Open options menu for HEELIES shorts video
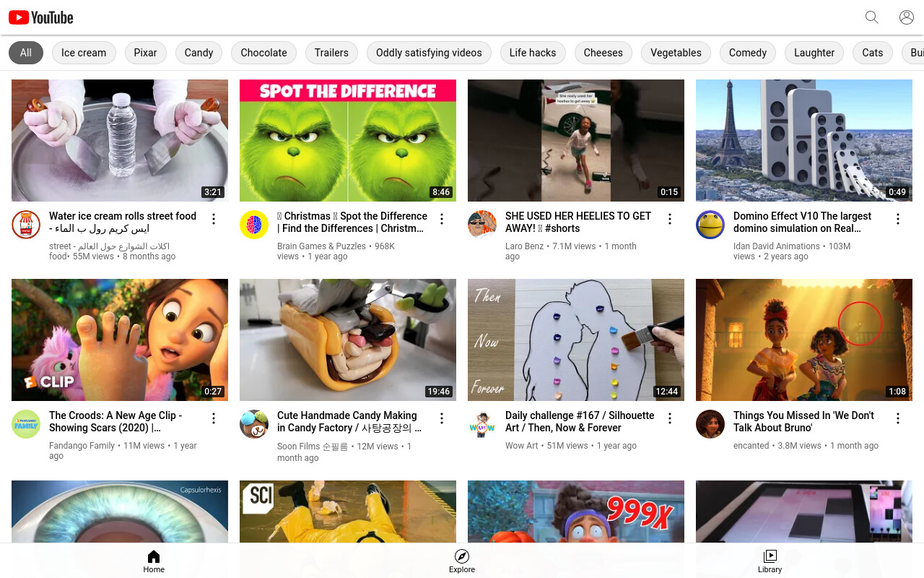Image resolution: width=924 pixels, height=578 pixels. click(670, 219)
